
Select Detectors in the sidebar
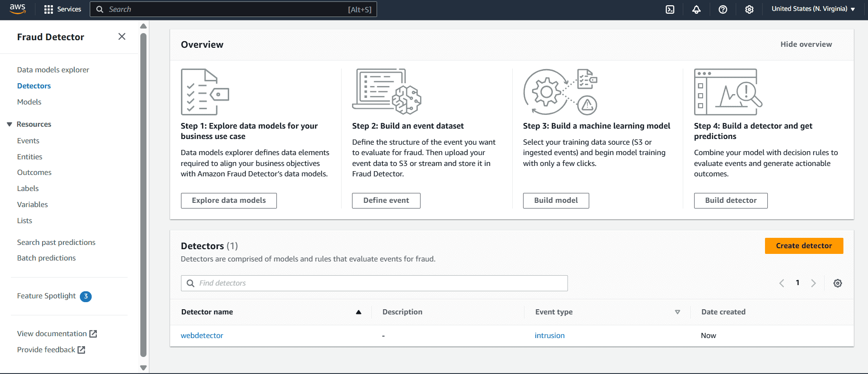[34, 86]
